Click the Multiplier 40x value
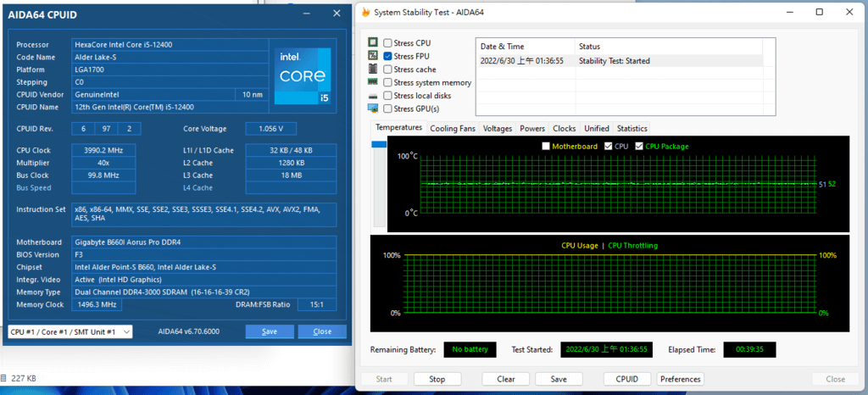 coord(103,164)
